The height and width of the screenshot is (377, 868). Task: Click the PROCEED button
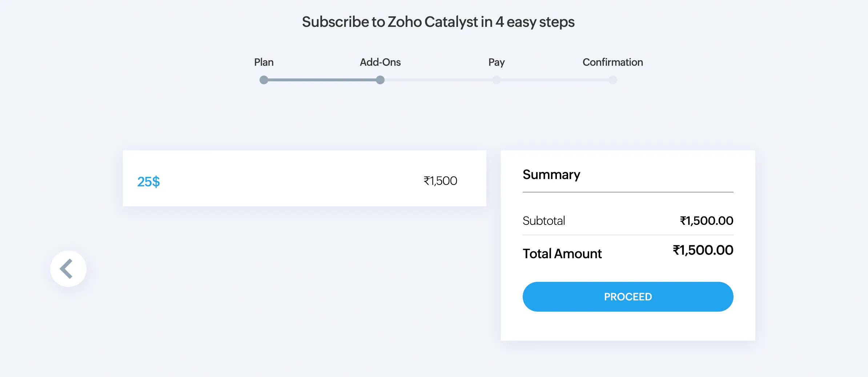click(628, 296)
